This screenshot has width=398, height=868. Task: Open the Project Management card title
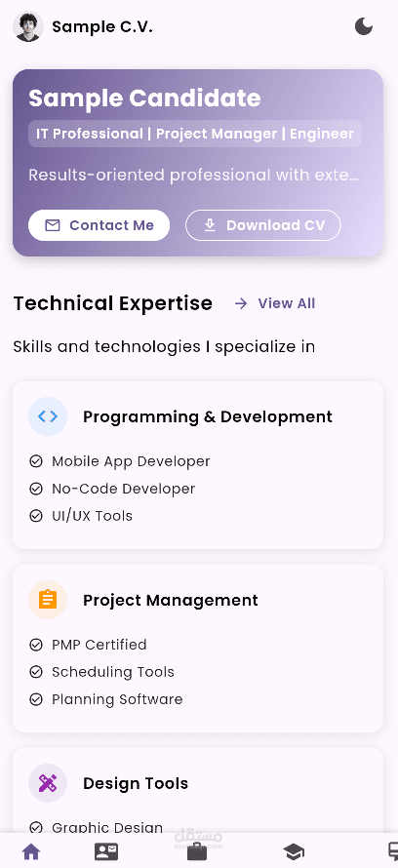[171, 600]
